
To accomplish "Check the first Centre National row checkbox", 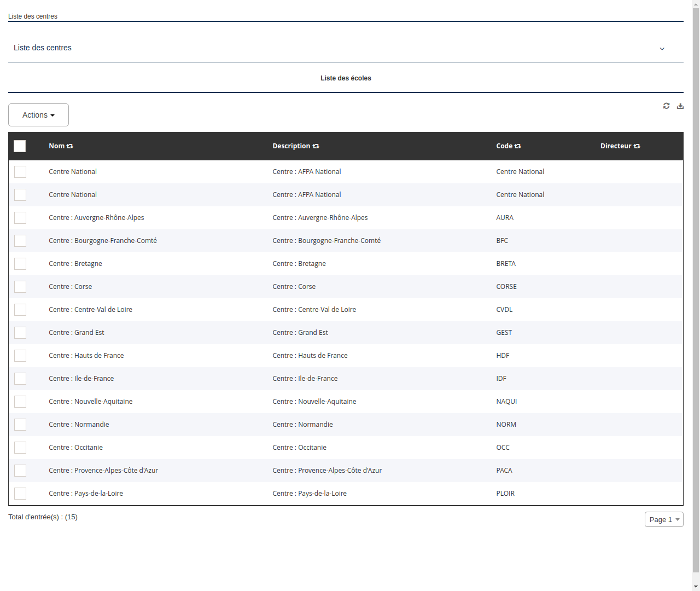I will 20,171.
